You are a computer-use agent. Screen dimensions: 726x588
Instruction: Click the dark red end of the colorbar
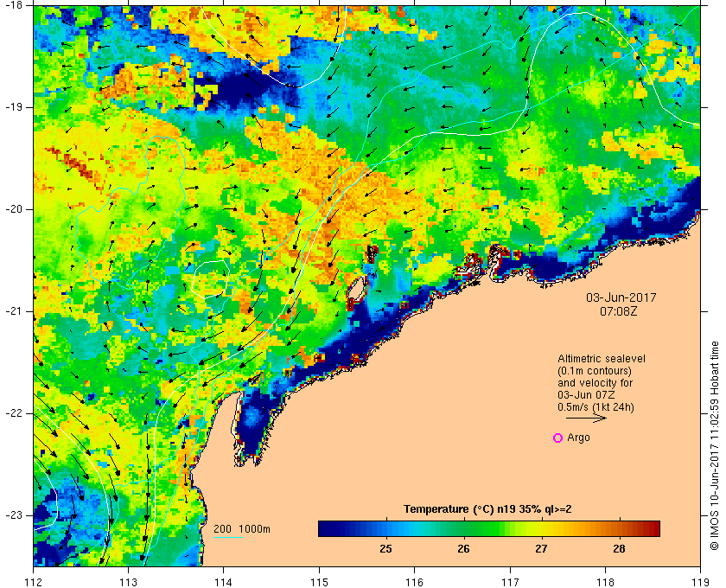click(653, 528)
